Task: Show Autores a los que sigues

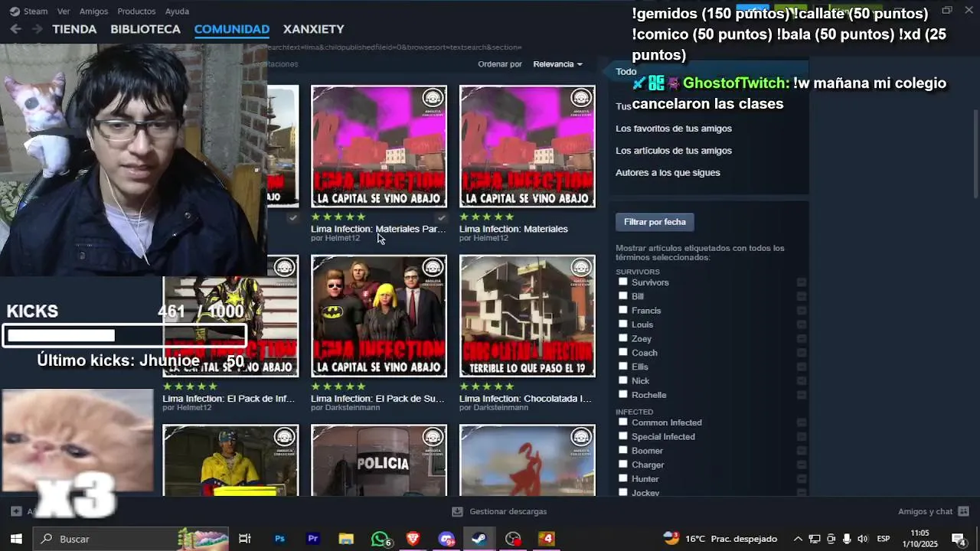Action: (668, 173)
